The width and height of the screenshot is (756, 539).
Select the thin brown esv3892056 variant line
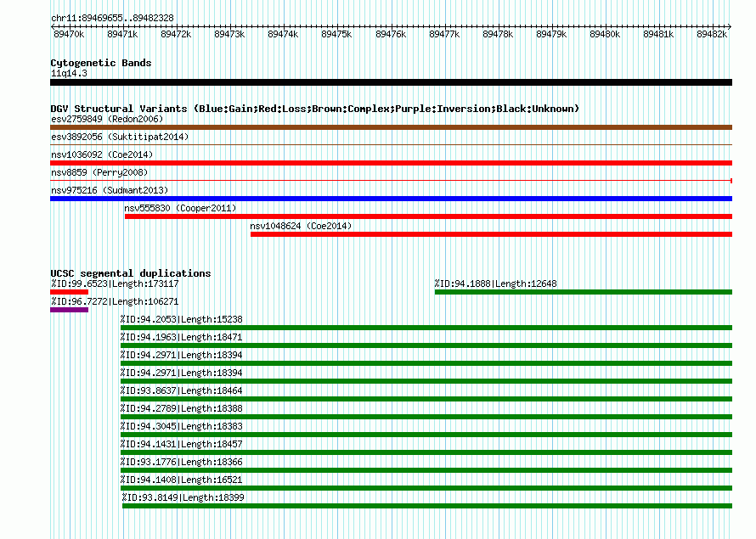(391, 144)
